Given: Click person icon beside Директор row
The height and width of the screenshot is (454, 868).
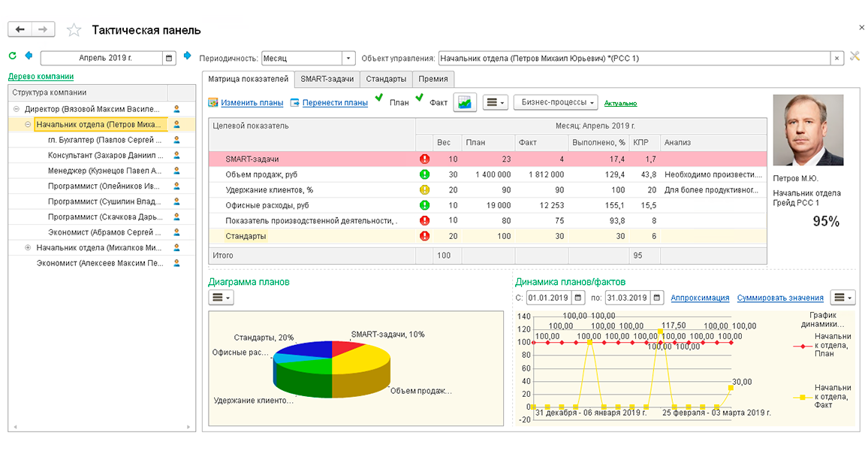Looking at the screenshot, I should (x=176, y=109).
